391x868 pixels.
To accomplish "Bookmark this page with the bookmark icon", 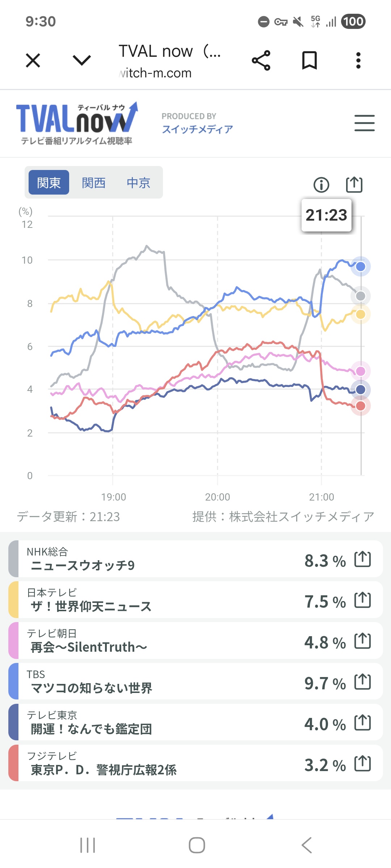I will (x=310, y=60).
